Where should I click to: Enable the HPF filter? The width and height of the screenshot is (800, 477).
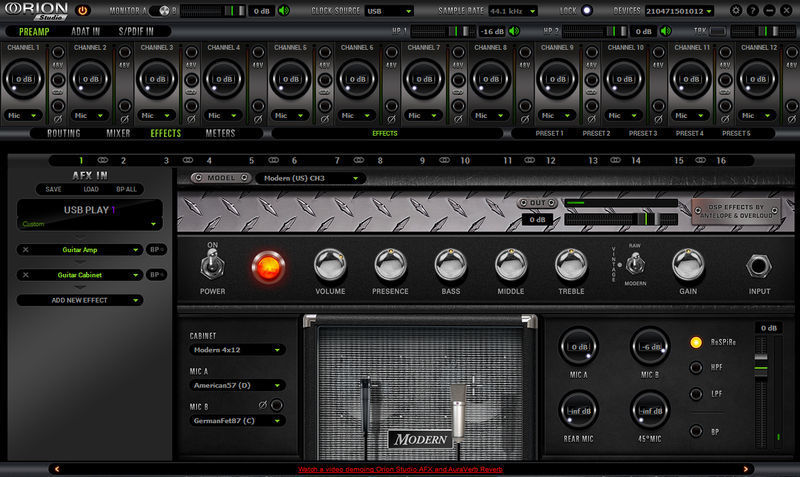tap(695, 367)
